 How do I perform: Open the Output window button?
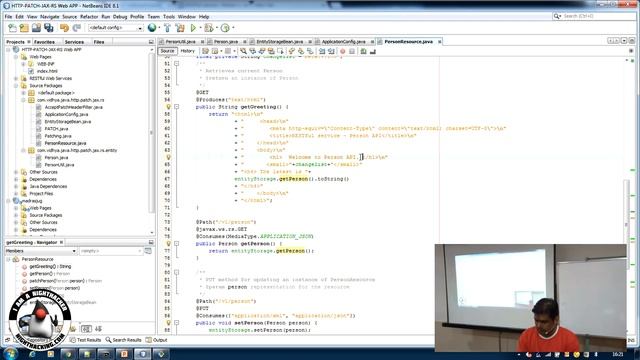(157, 340)
